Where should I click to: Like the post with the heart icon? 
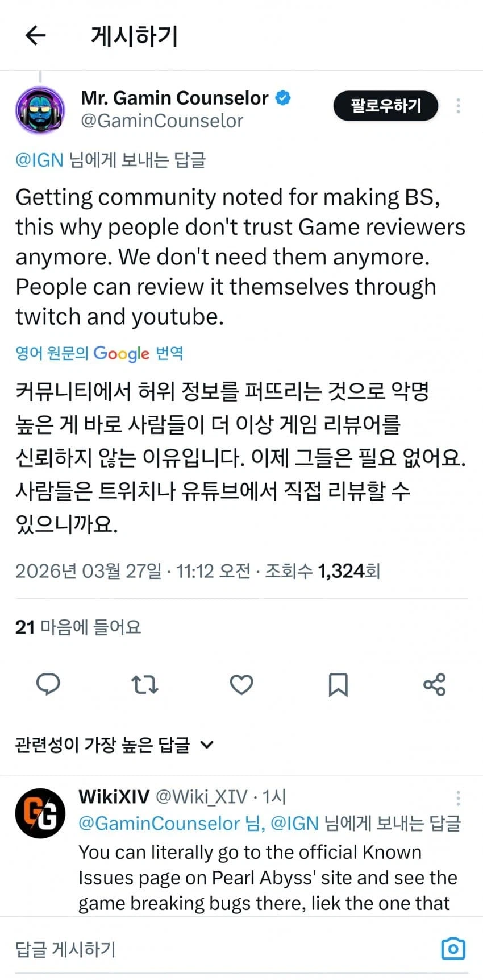coord(241,685)
